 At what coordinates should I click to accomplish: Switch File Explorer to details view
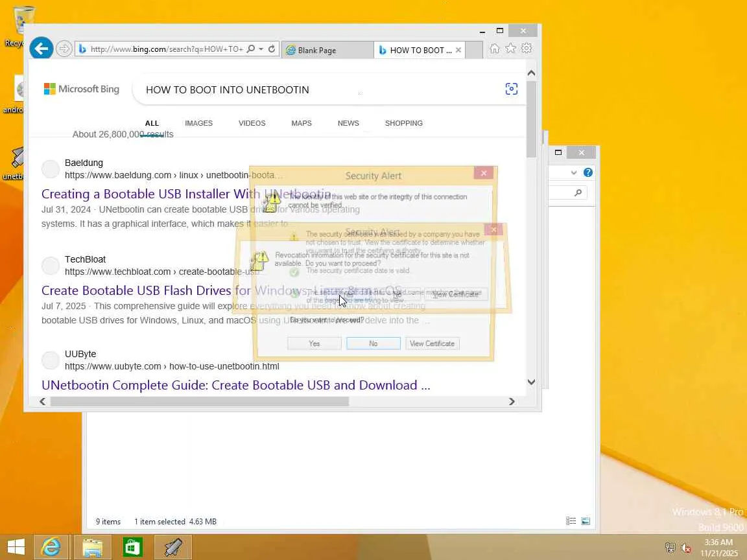(x=571, y=521)
